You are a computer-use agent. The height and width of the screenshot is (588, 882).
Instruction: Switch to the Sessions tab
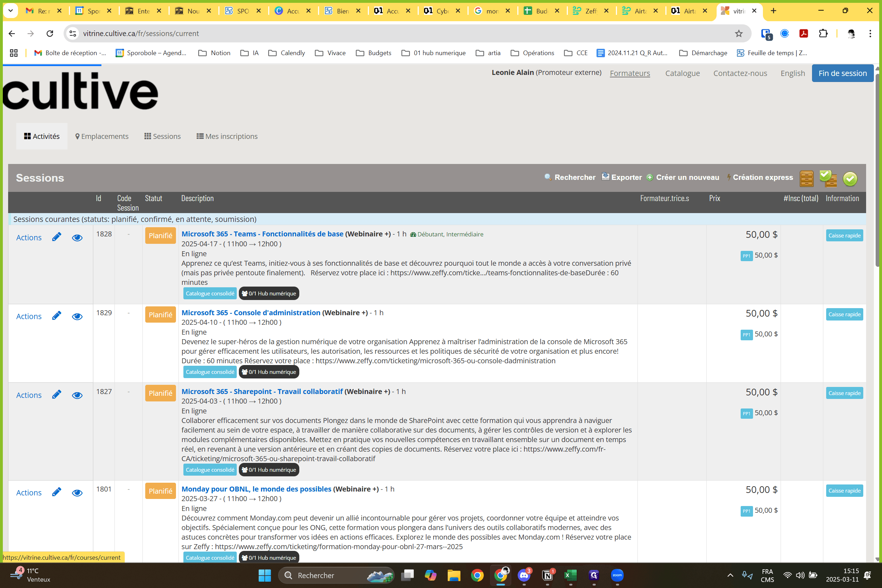pyautogui.click(x=163, y=136)
